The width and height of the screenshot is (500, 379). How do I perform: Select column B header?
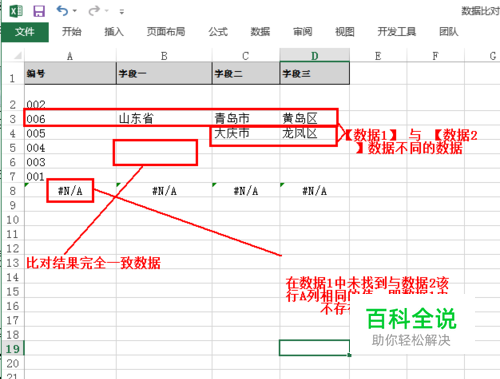tap(164, 56)
